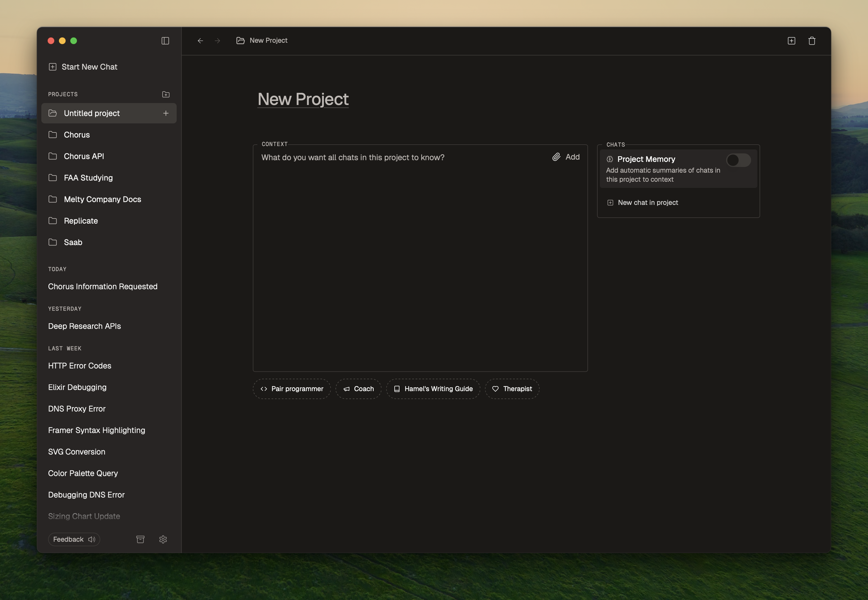Open settings via the gear icon
The height and width of the screenshot is (600, 868).
point(163,539)
